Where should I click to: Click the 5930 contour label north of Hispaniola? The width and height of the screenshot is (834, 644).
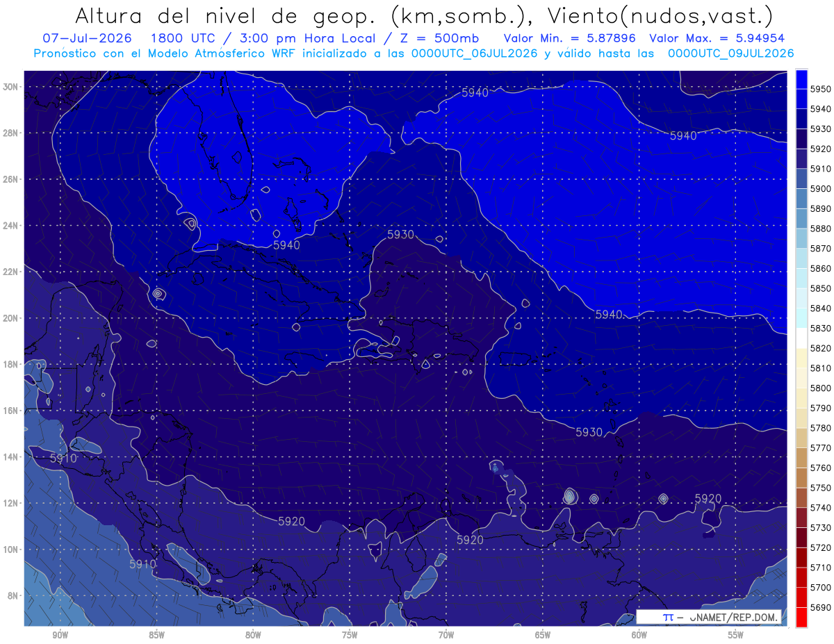[x=400, y=235]
